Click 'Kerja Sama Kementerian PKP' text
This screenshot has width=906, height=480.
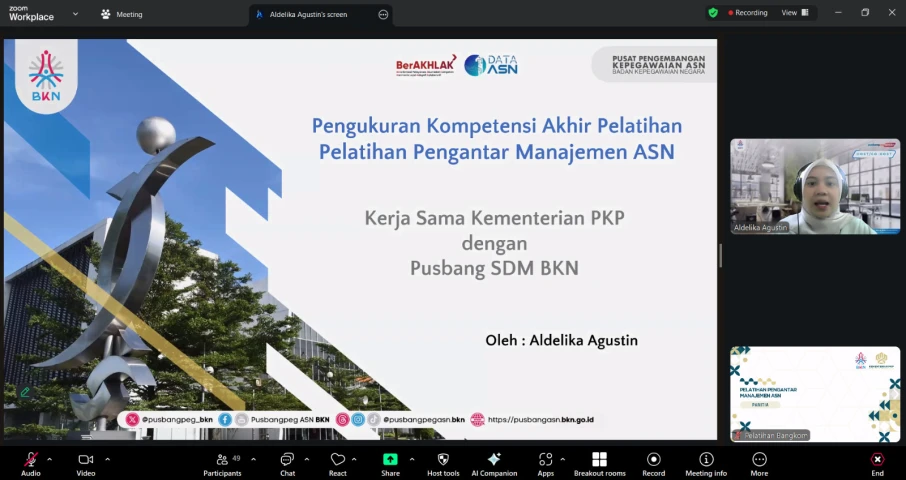tap(495, 218)
